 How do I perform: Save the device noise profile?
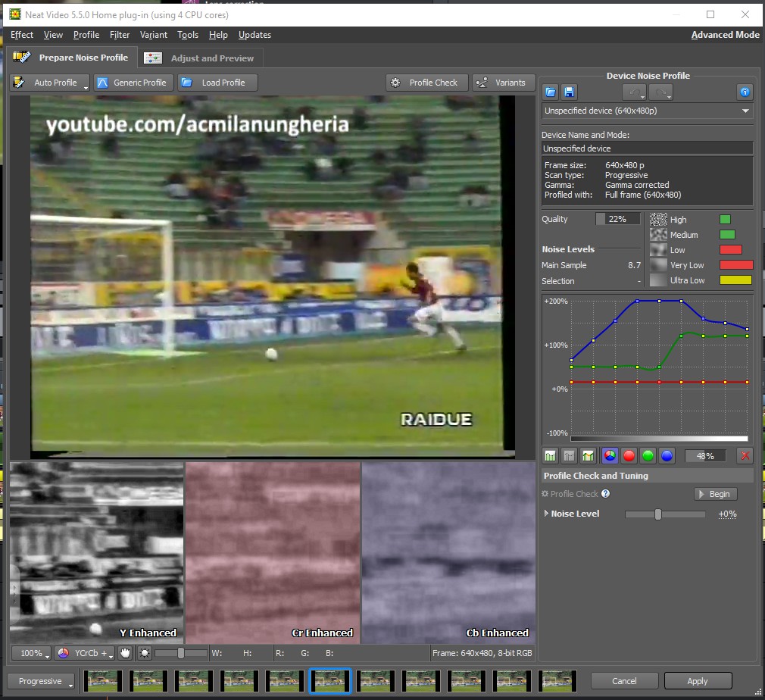569,92
